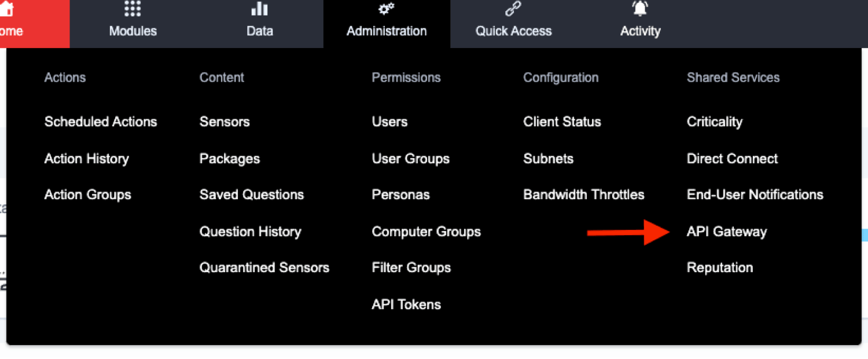Select Subnets under Configuration
The height and width of the screenshot is (359, 868).
tap(549, 159)
